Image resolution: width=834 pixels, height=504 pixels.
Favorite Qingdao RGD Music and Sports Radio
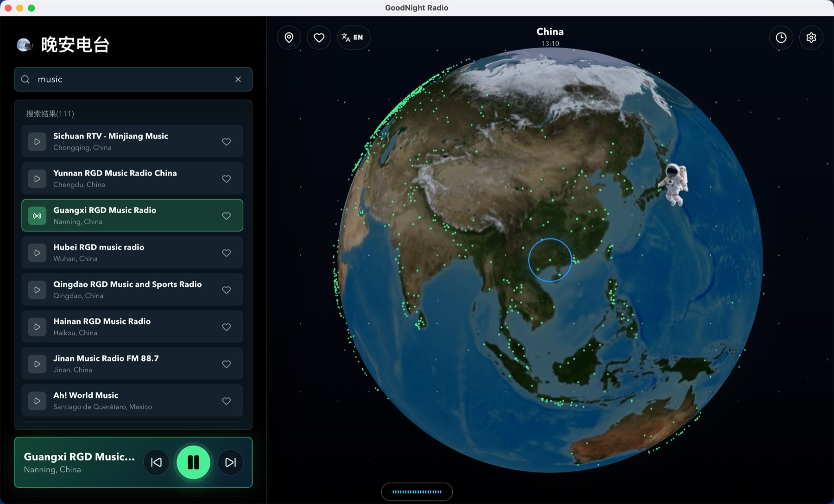tap(227, 290)
